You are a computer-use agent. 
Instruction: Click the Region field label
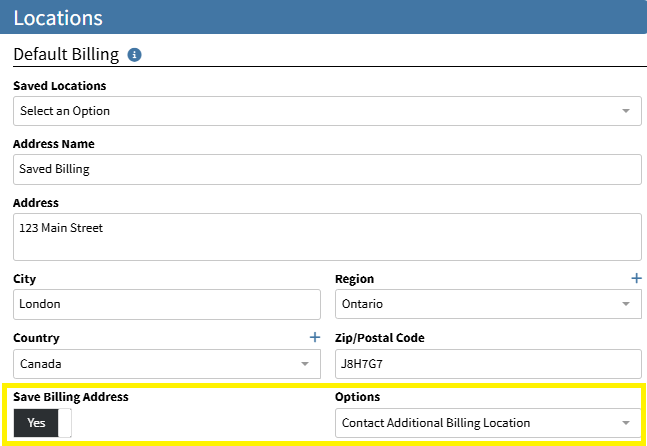click(355, 279)
